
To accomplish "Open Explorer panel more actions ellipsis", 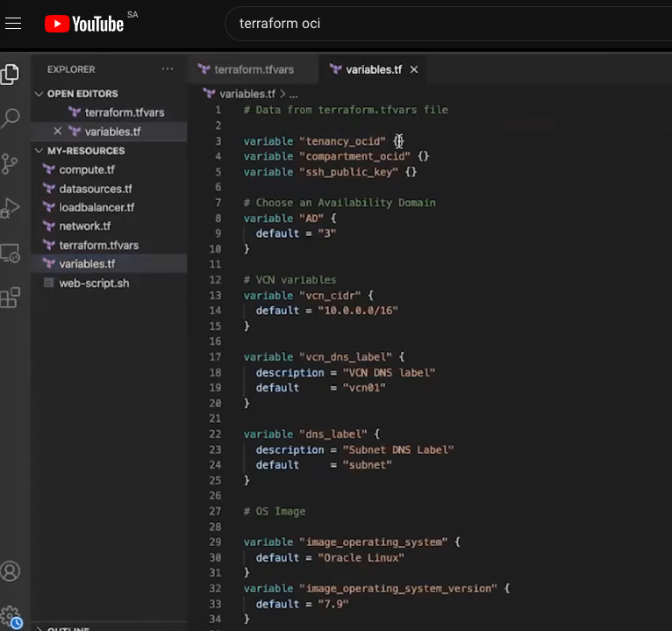I will (168, 69).
